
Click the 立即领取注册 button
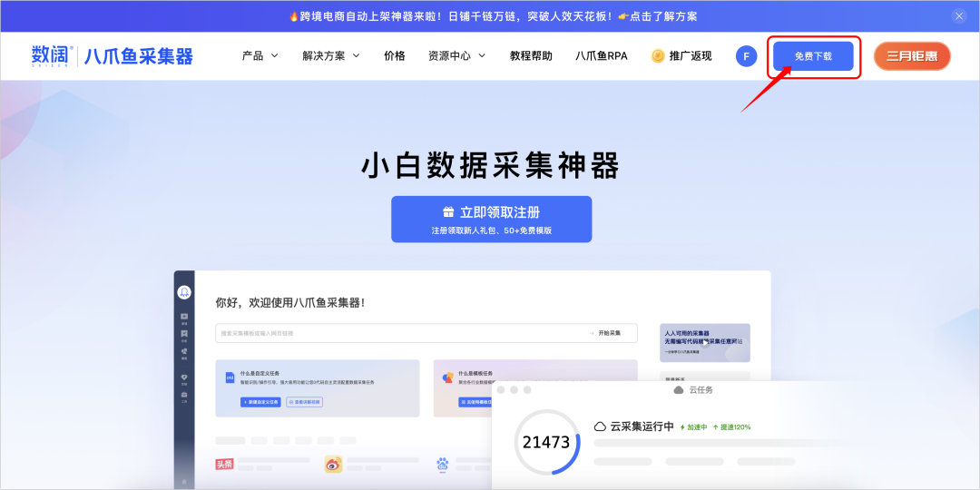491,219
